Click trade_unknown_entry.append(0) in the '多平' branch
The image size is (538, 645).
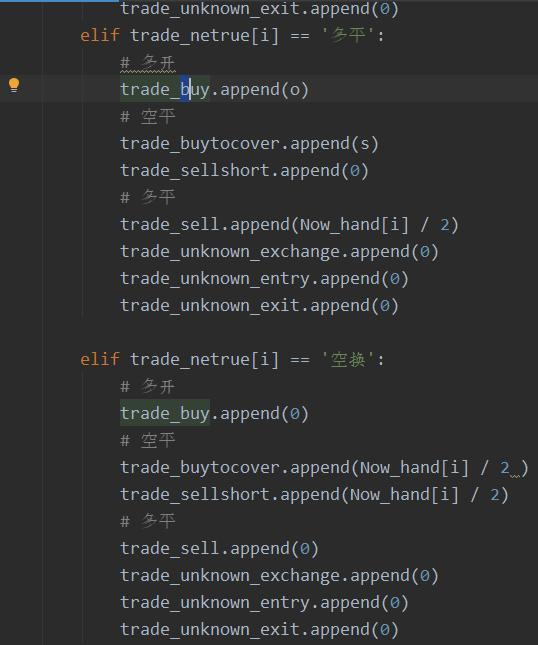pyautogui.click(x=264, y=279)
